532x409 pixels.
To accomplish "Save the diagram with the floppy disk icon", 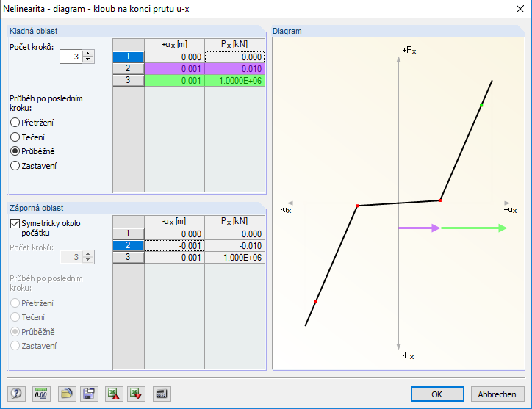I will pos(89,394).
